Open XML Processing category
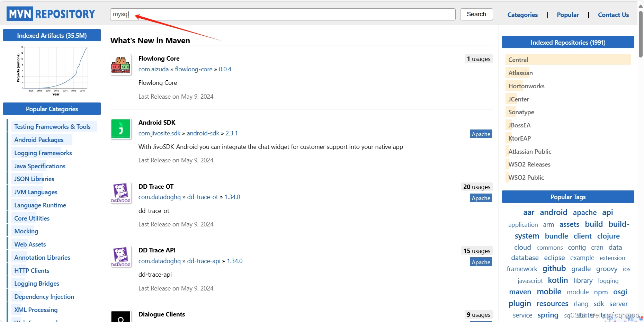Image resolution: width=644 pixels, height=322 pixels. tap(36, 310)
